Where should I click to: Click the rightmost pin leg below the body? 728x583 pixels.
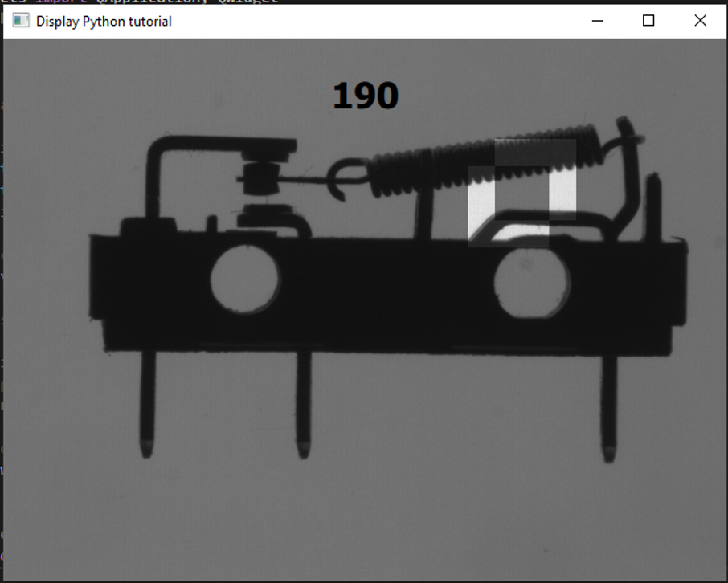click(609, 406)
